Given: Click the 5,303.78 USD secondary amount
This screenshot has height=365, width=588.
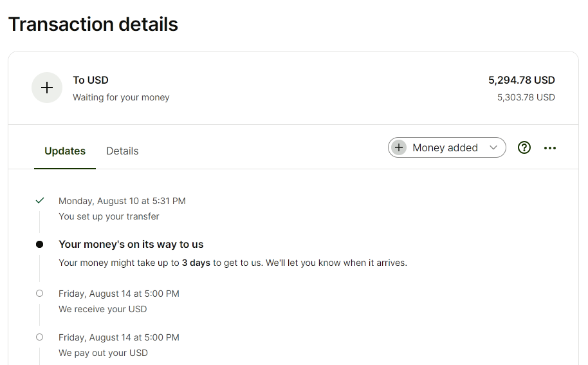Looking at the screenshot, I should 526,98.
